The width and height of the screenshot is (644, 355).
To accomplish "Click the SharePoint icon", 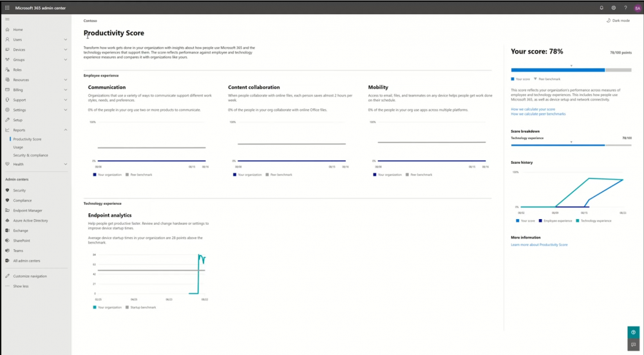I will pos(7,240).
